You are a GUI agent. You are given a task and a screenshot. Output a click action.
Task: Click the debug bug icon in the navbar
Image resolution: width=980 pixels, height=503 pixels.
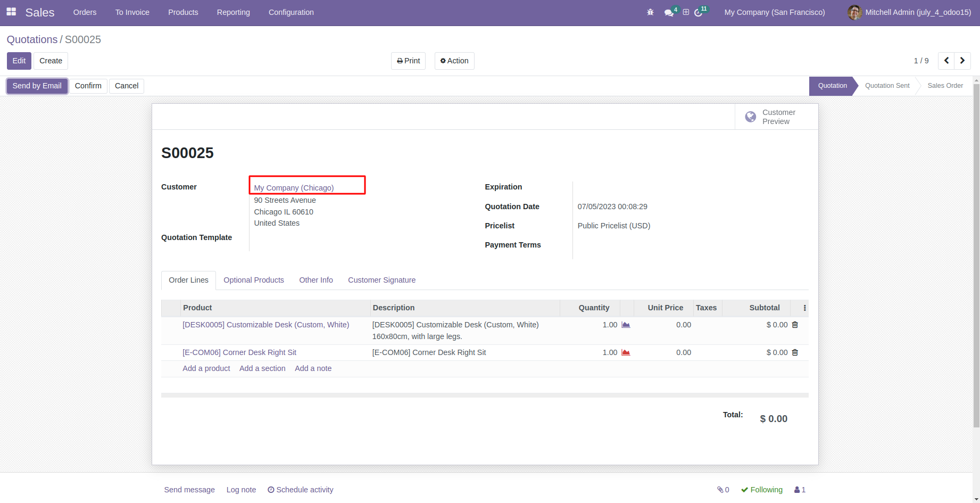click(x=650, y=12)
